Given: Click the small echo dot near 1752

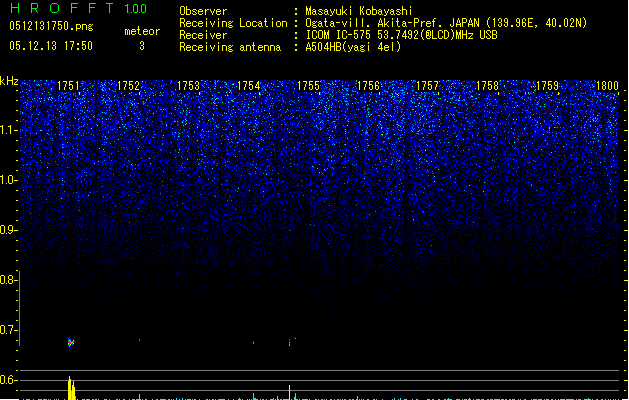Looking at the screenshot, I should (140, 340).
